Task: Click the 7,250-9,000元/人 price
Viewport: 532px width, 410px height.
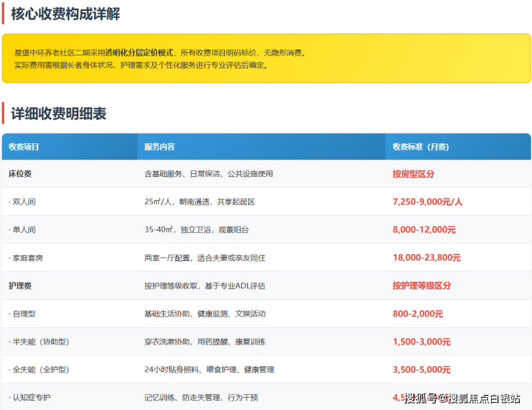Action: tap(427, 202)
